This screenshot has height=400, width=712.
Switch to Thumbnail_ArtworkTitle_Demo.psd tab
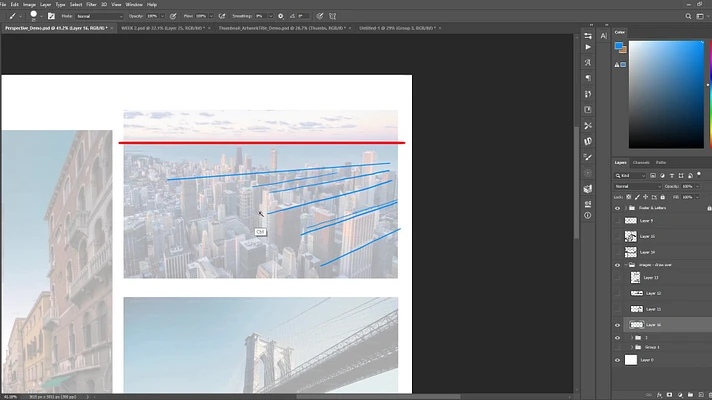click(282, 28)
